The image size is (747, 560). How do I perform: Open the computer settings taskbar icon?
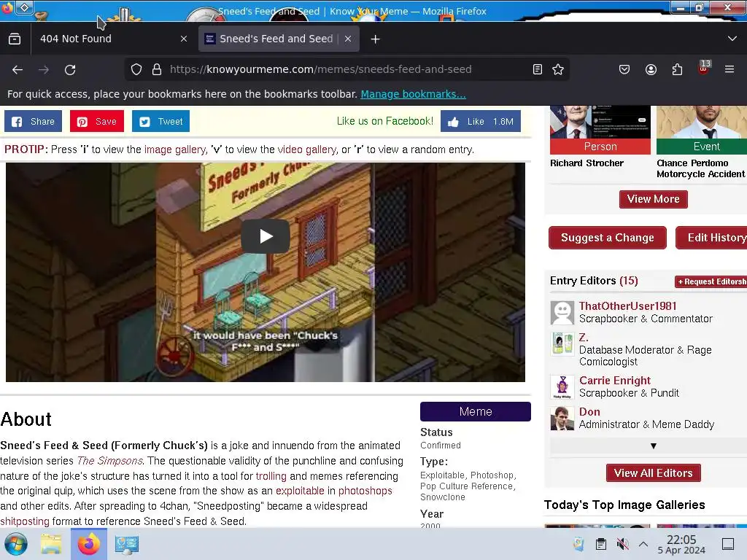coord(127,544)
